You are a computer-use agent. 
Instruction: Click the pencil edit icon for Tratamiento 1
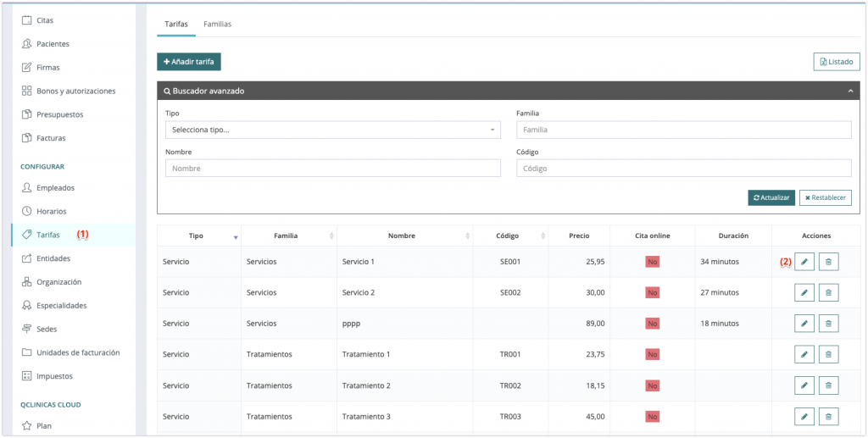pos(804,354)
